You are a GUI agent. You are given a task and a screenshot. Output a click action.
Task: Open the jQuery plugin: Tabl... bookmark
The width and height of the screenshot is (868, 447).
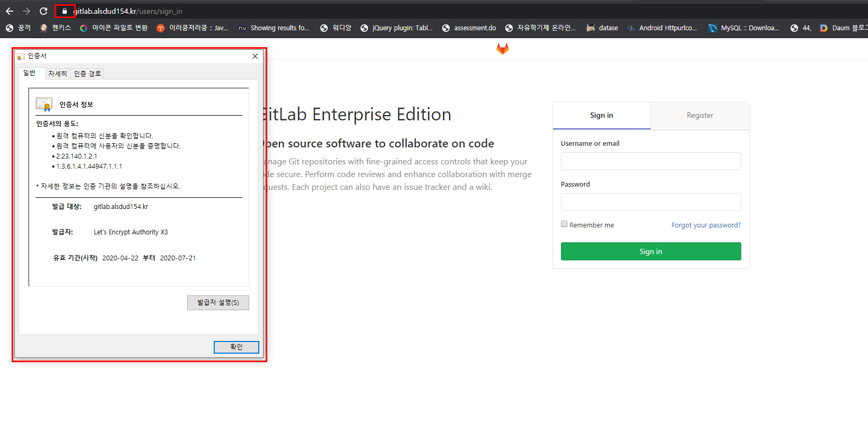[396, 28]
